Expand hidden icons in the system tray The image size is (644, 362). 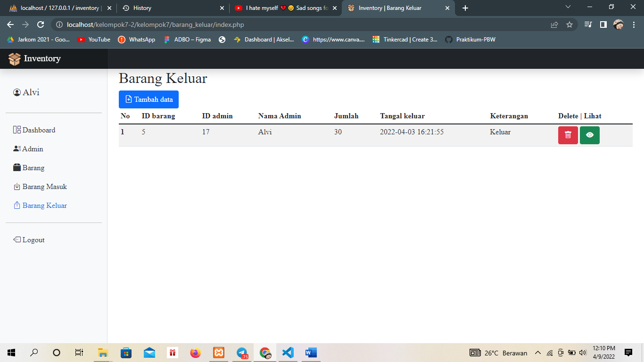(537, 353)
